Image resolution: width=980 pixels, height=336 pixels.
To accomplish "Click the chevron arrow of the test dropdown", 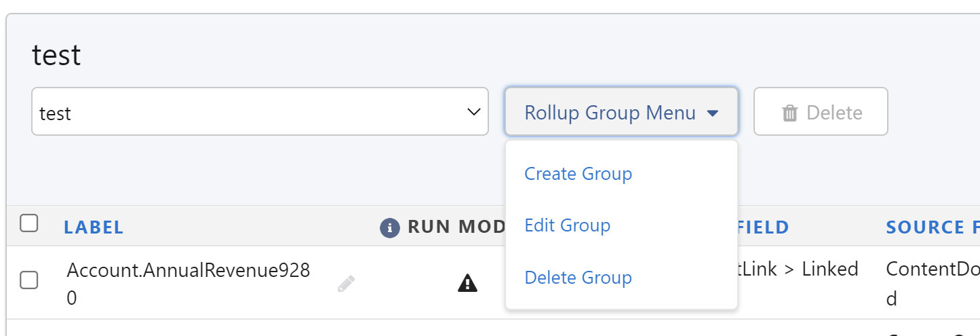I will 474,111.
